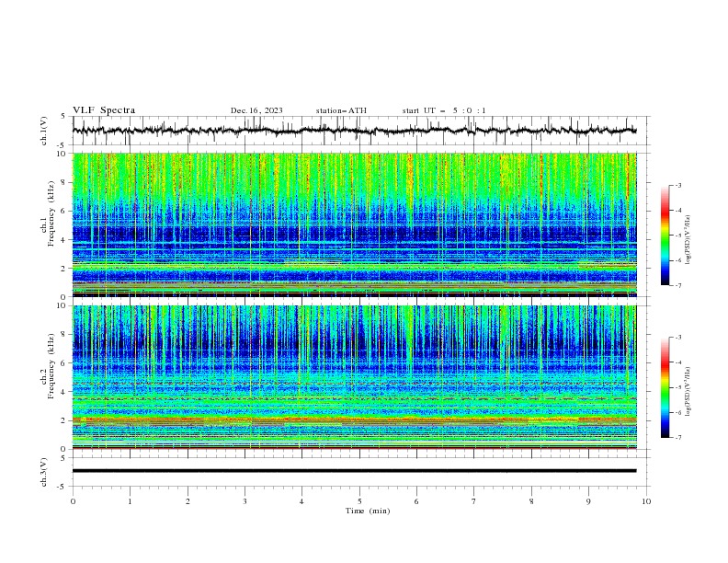Screen dimensions: 728x563
Task: Click the "ch.3(V)" axis label
Action: (44, 472)
